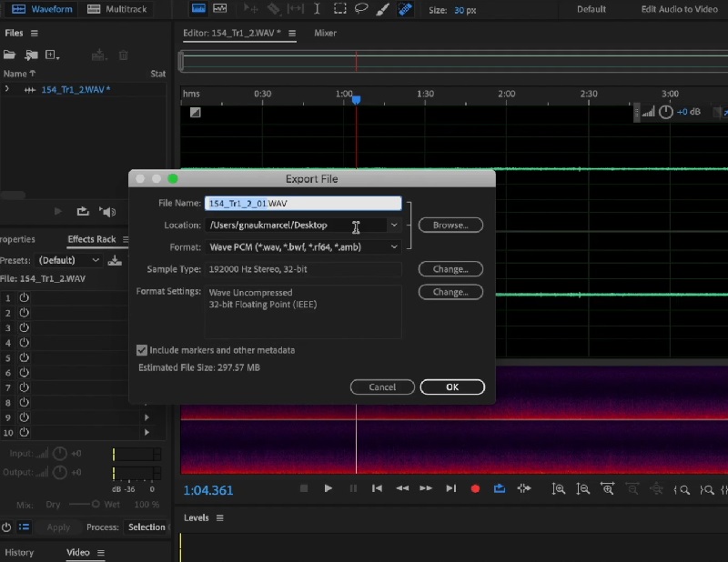Click the Save Effects Preset icon
The image size is (728, 562).
click(115, 260)
